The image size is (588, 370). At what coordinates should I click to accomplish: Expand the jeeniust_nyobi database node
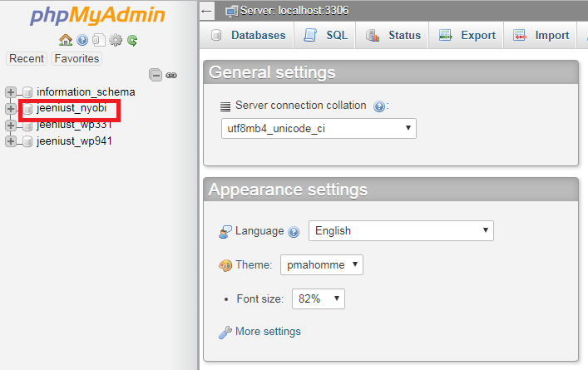click(11, 109)
